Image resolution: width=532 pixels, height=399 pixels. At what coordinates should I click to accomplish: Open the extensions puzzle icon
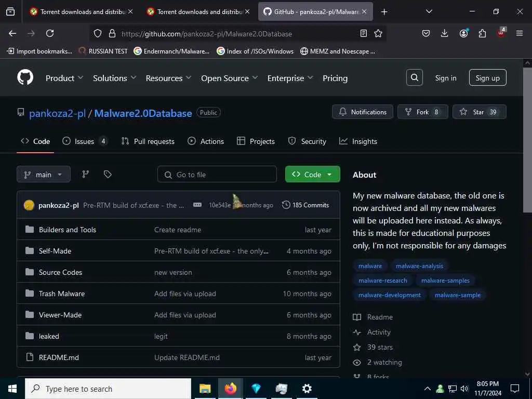tap(482, 33)
